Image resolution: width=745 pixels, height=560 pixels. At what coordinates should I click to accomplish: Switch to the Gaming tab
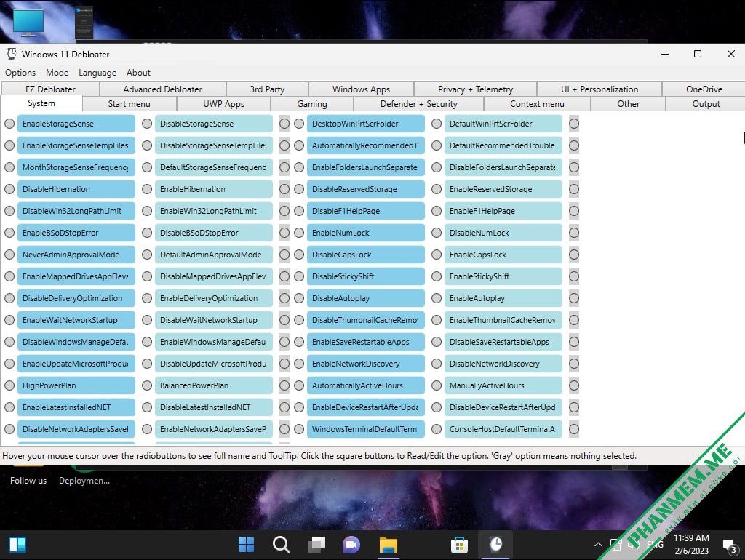tap(311, 104)
